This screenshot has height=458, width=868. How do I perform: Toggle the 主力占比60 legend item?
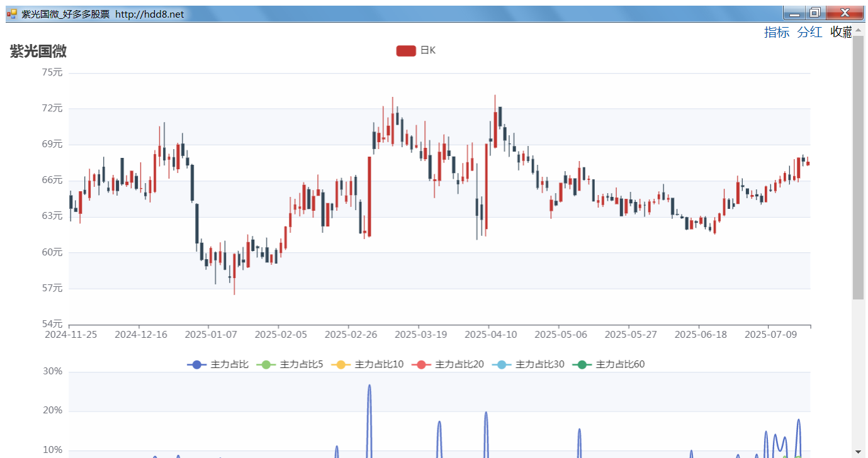coord(609,364)
